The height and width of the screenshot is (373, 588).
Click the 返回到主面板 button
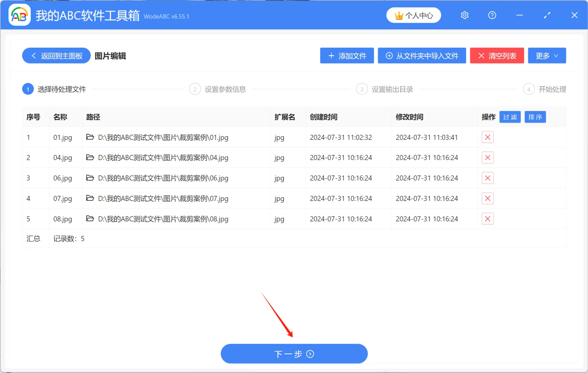pyautogui.click(x=56, y=56)
